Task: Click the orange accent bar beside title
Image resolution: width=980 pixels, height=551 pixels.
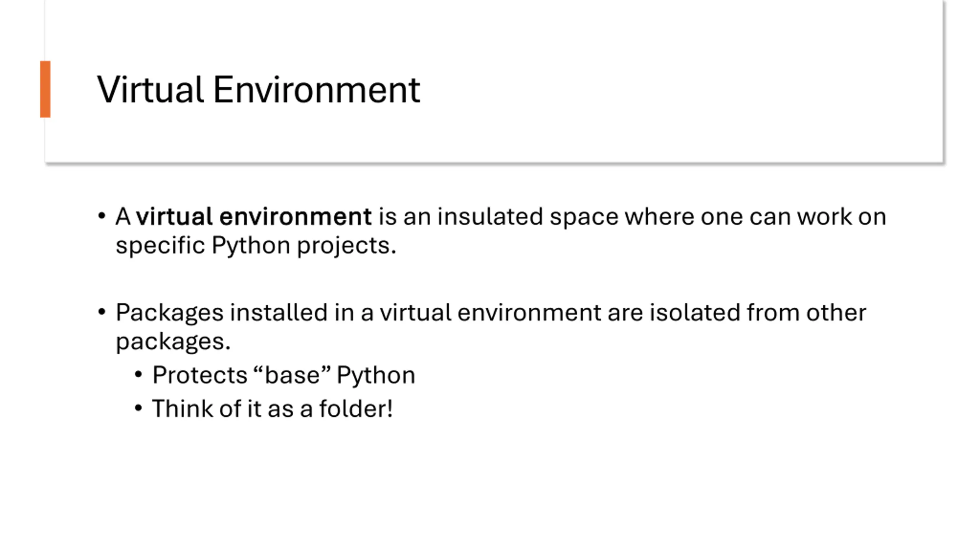Action: [x=45, y=89]
